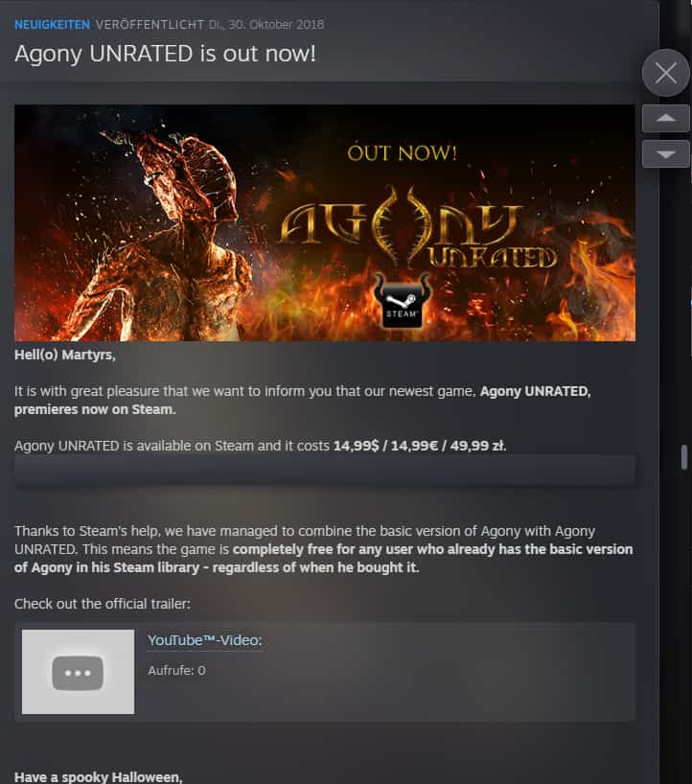Click the news title Agony UNRATED is out now
Image resolution: width=692 pixels, height=784 pixels.
click(x=165, y=54)
